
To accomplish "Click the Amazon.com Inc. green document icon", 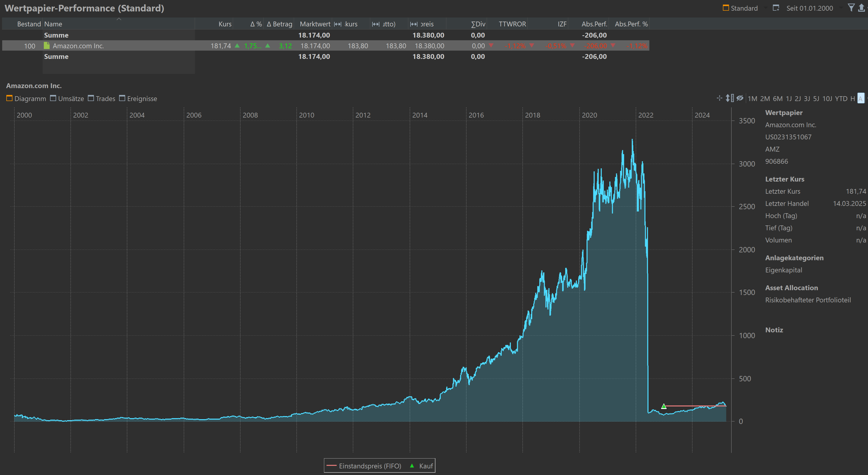I will (47, 45).
